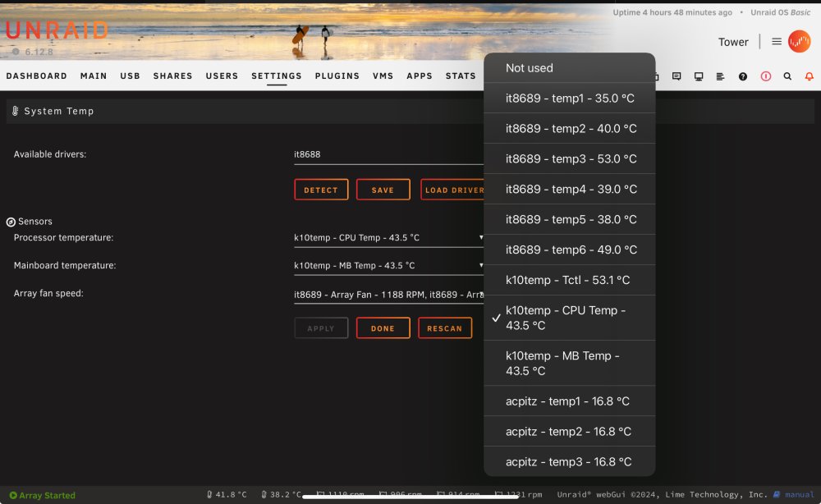Click the thermometer icon next to 38.2 °C

pos(264,495)
